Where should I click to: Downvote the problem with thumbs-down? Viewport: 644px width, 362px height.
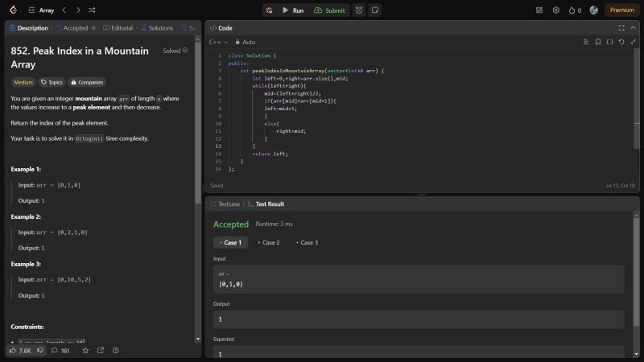point(40,350)
